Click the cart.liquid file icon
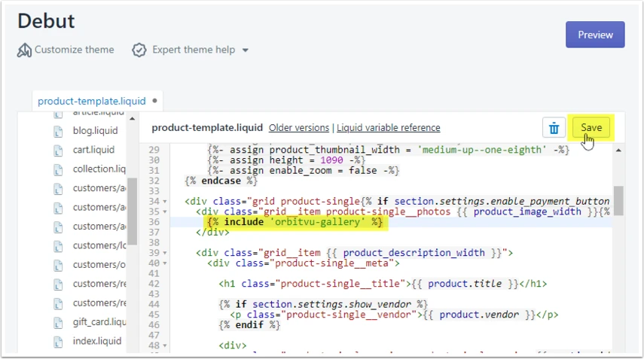 (58, 151)
